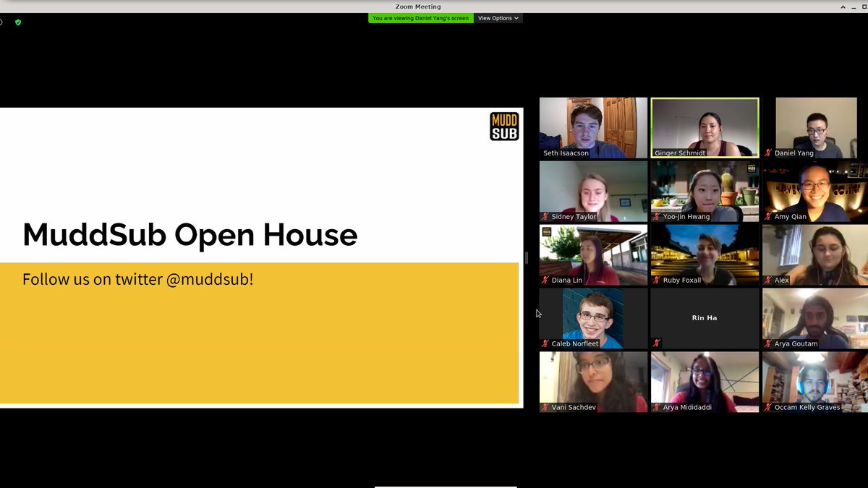The image size is (868, 488).
Task: Click Sidney Taylor's muted microphone icon
Action: coord(545,217)
